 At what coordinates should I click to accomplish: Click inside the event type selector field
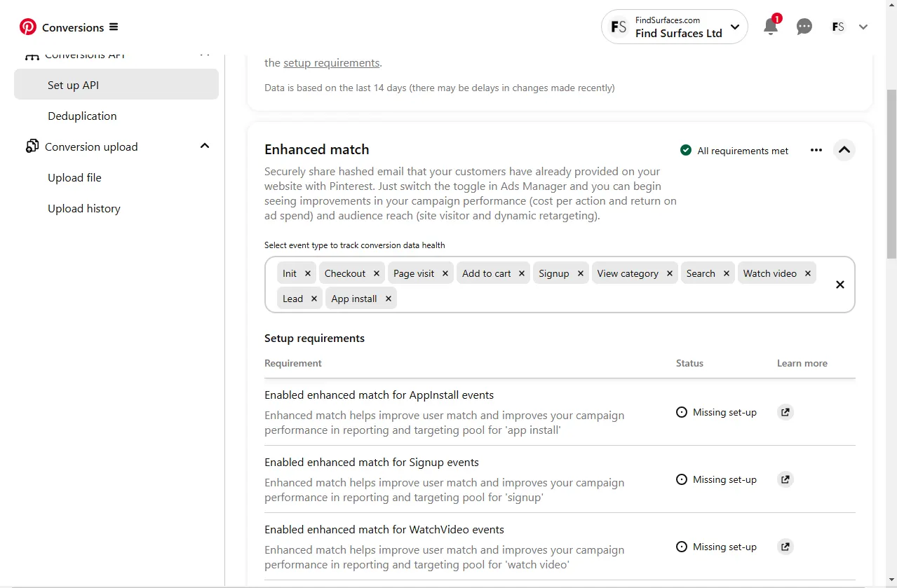pyautogui.click(x=560, y=285)
